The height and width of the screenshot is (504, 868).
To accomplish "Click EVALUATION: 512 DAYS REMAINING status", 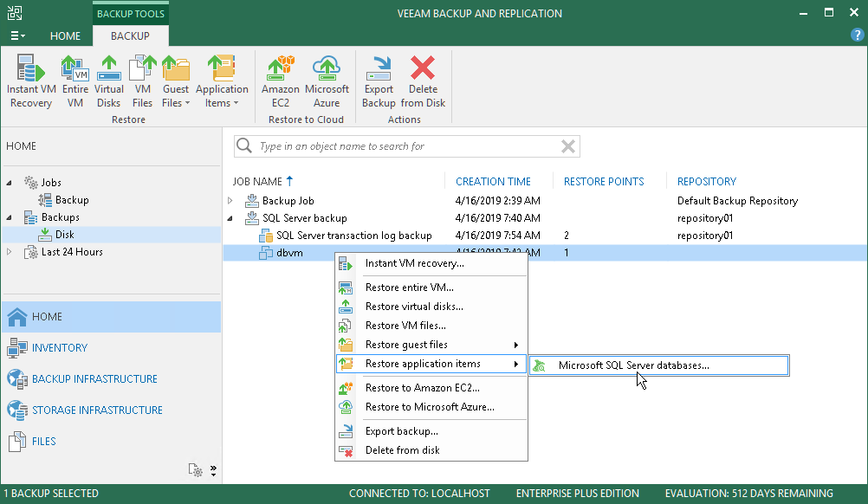I will tap(749, 494).
